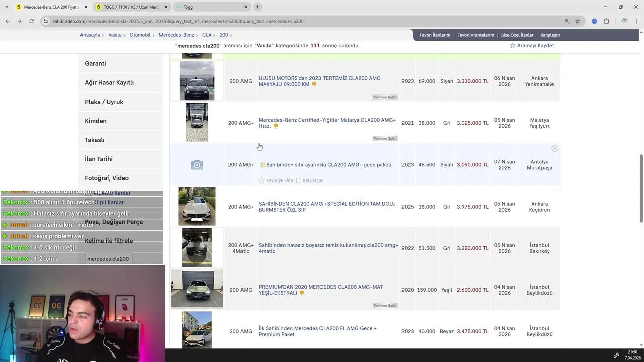This screenshot has width=644, height=362.
Task: Open İlk Sahibinden CLA200 FL AMG listing
Action: coord(317,331)
